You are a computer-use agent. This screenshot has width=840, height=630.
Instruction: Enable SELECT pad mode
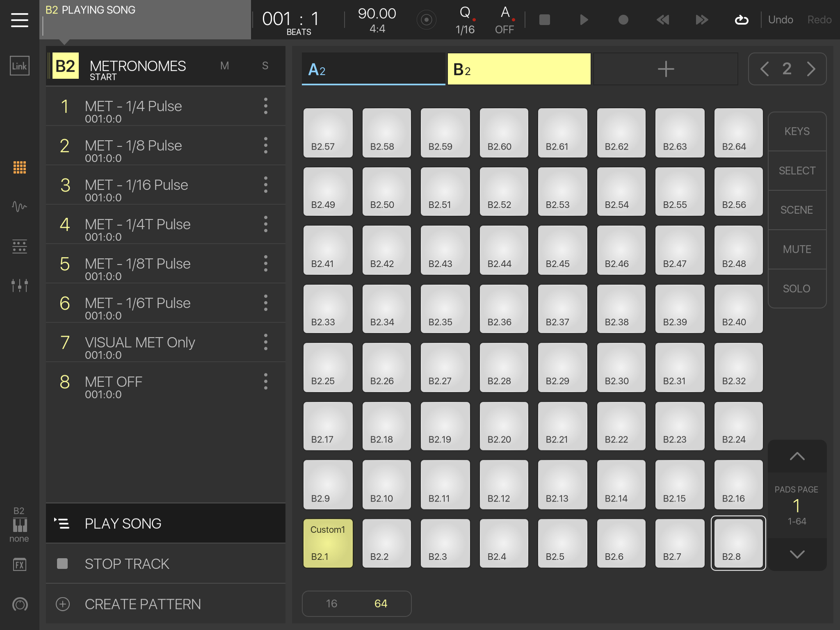click(x=797, y=171)
